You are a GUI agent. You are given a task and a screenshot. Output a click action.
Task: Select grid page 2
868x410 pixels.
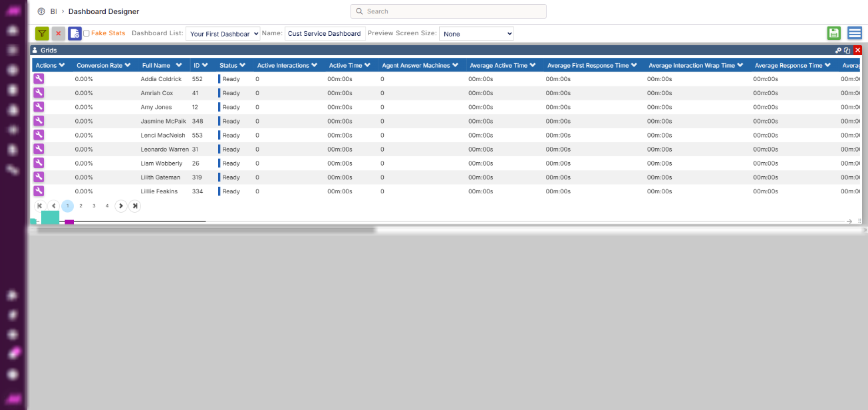[x=80, y=206]
